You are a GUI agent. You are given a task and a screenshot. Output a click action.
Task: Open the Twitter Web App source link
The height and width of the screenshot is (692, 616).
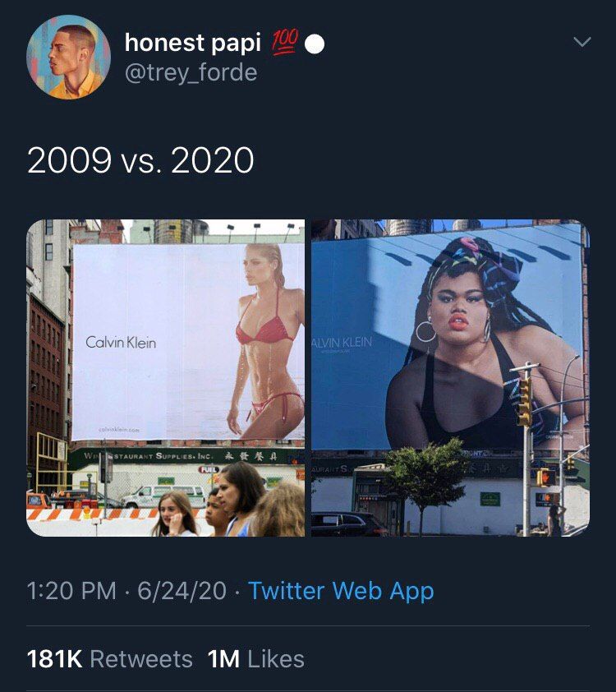tap(342, 591)
